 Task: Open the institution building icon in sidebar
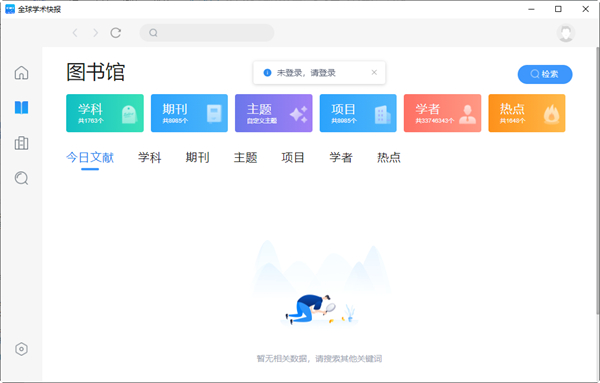click(21, 143)
